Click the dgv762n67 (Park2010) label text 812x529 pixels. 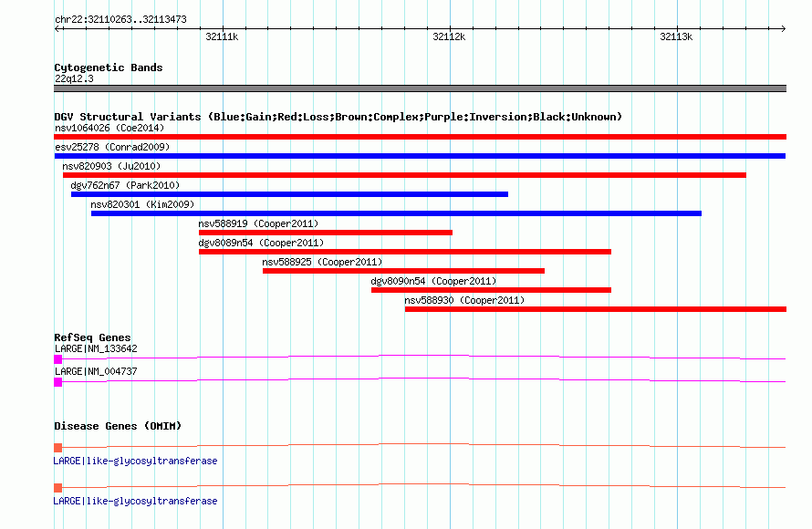pyautogui.click(x=125, y=185)
